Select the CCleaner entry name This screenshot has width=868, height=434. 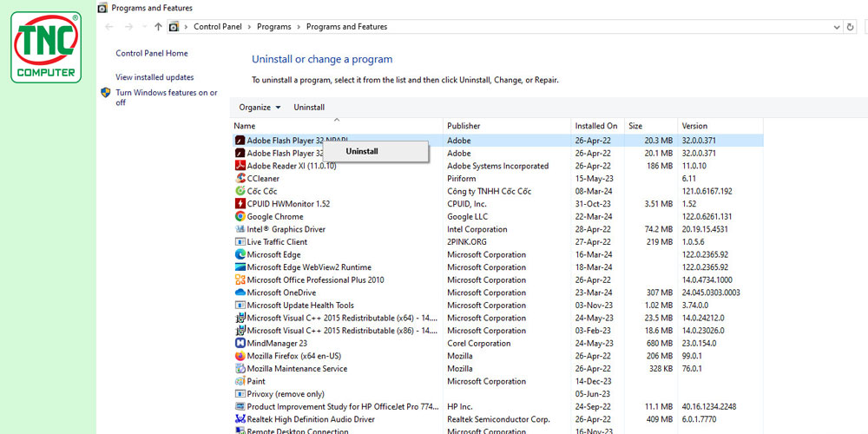coord(263,178)
